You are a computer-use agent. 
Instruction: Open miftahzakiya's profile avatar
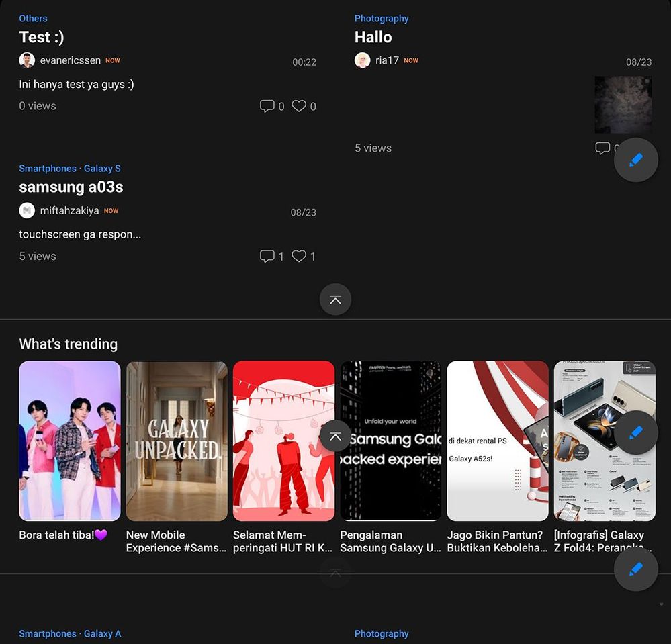pos(27,210)
